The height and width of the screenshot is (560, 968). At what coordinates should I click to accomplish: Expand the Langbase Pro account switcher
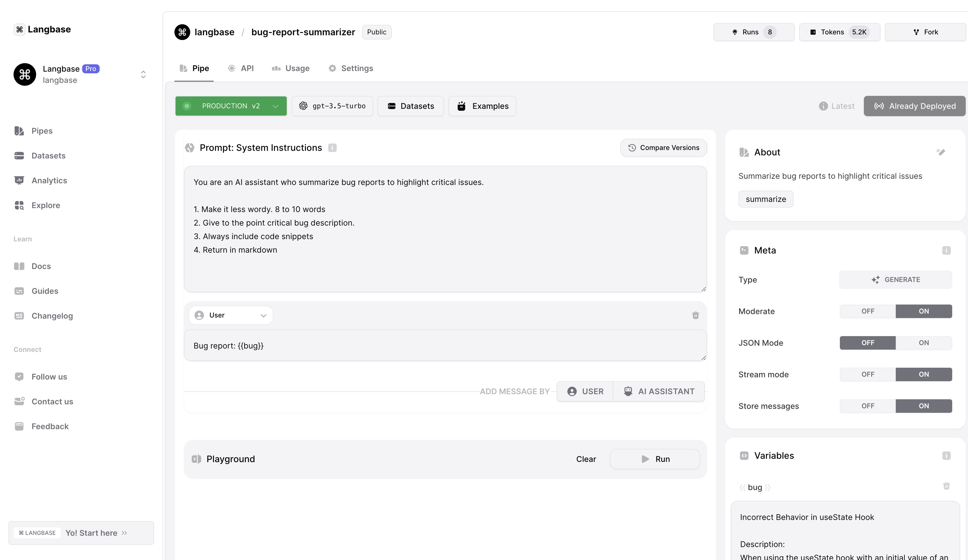tap(143, 74)
